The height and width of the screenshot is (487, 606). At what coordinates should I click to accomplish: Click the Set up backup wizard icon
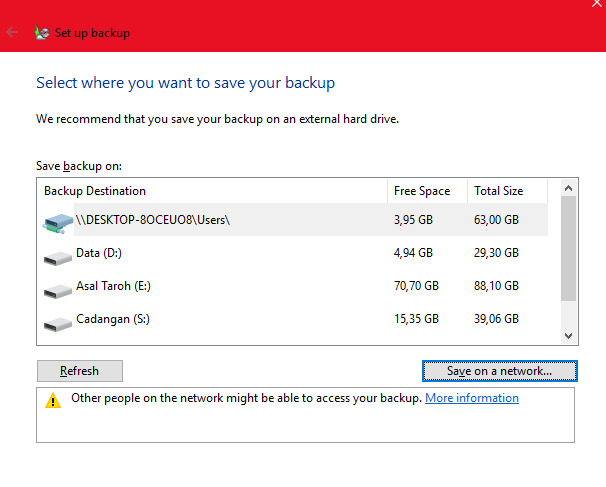[42, 32]
